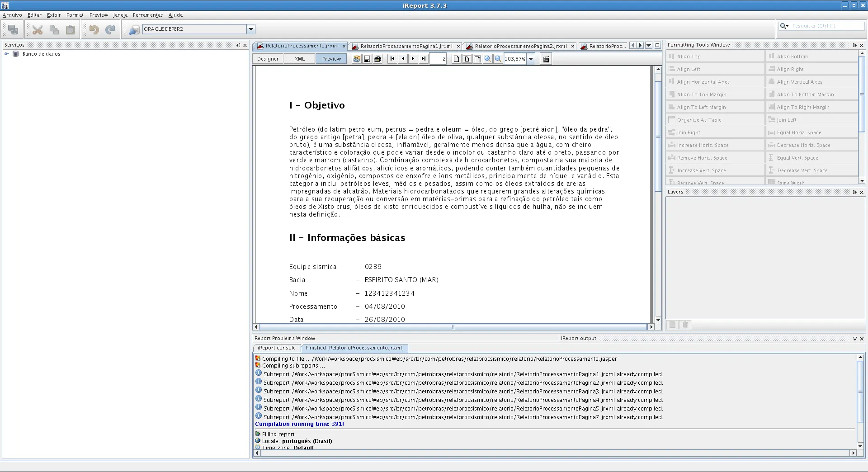This screenshot has width=868, height=472.
Task: Open the ORACLE DEPBR2 datasource dropdown
Action: coord(251,29)
